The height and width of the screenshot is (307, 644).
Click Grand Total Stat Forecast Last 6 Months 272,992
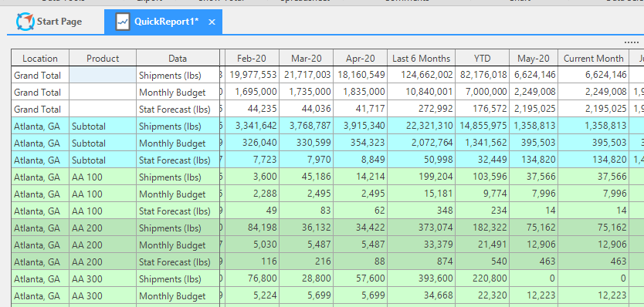pyautogui.click(x=421, y=110)
